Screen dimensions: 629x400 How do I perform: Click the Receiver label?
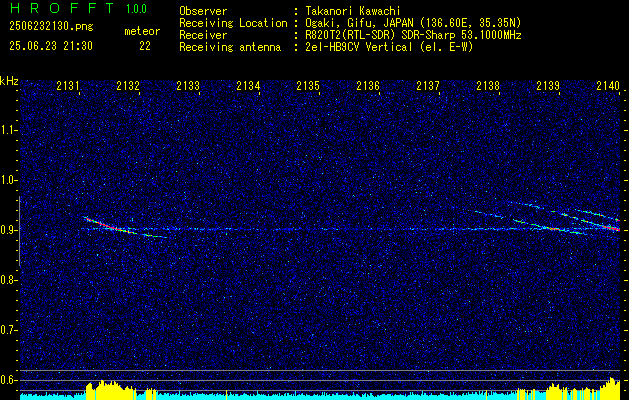coord(203,35)
